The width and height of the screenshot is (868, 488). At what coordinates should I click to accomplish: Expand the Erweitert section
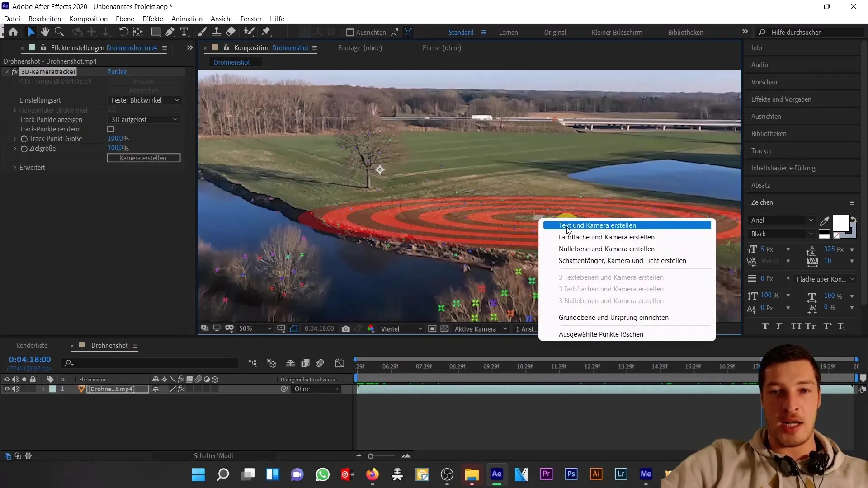[x=14, y=168]
